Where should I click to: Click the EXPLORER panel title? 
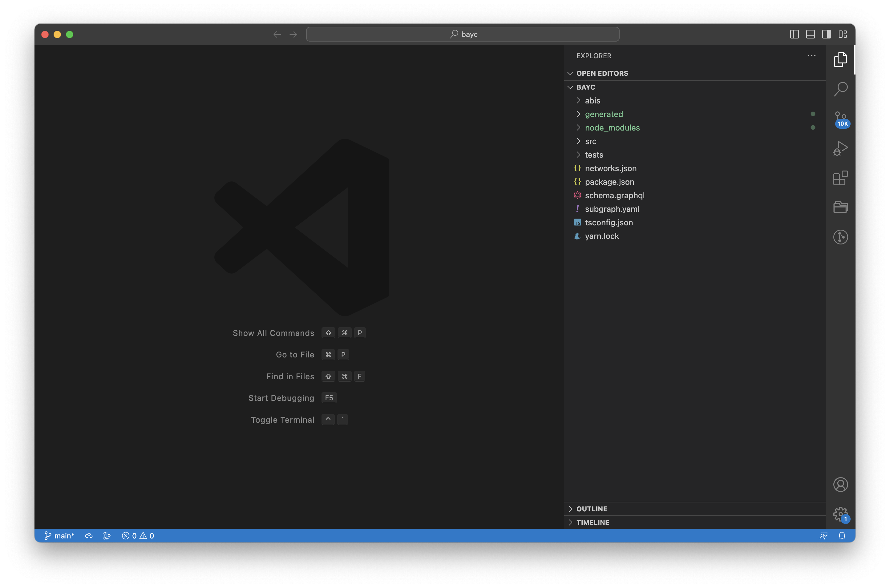(x=594, y=56)
